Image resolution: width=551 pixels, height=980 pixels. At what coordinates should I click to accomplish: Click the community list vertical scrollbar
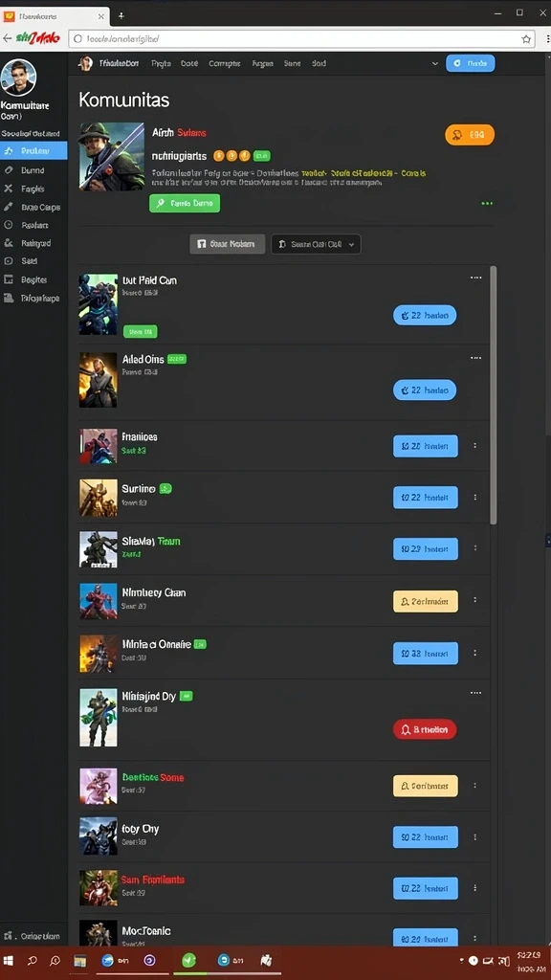[493, 395]
